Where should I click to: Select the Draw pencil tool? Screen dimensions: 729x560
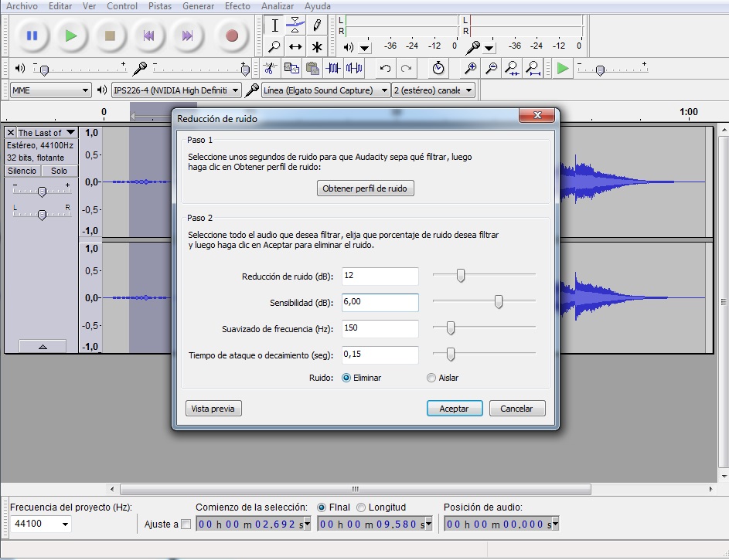point(317,25)
